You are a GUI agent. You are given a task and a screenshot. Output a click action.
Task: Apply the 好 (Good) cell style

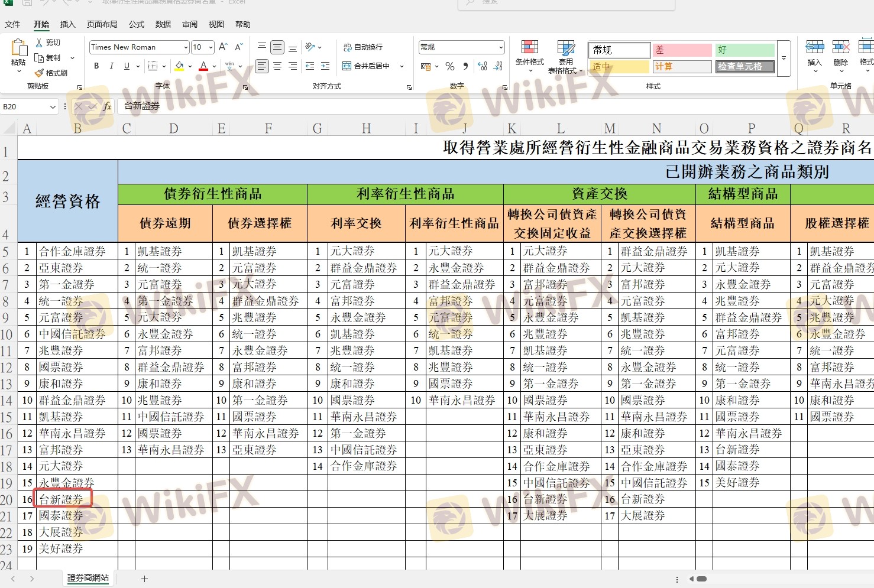click(x=744, y=50)
